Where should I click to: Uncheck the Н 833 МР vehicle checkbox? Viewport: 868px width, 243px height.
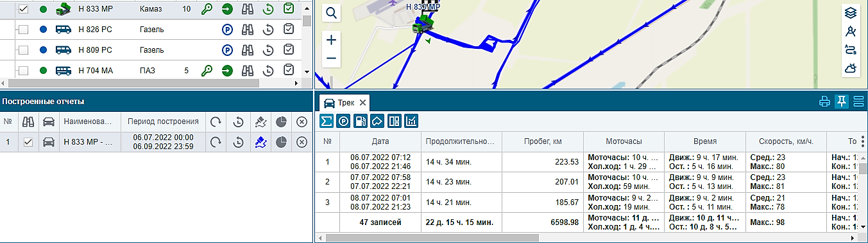click(23, 9)
